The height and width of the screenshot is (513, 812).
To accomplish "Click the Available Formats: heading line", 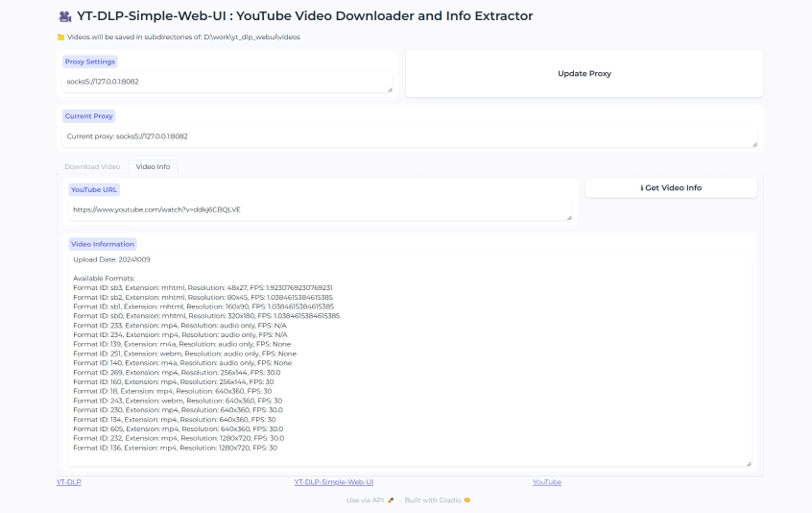I will pyautogui.click(x=104, y=279).
